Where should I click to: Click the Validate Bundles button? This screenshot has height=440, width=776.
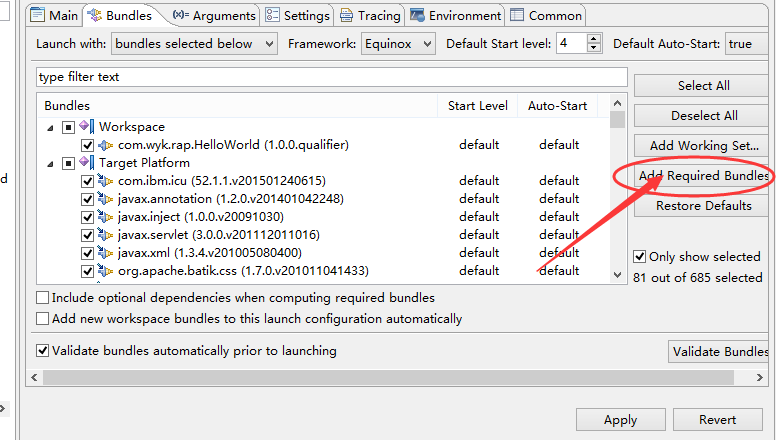(720, 351)
